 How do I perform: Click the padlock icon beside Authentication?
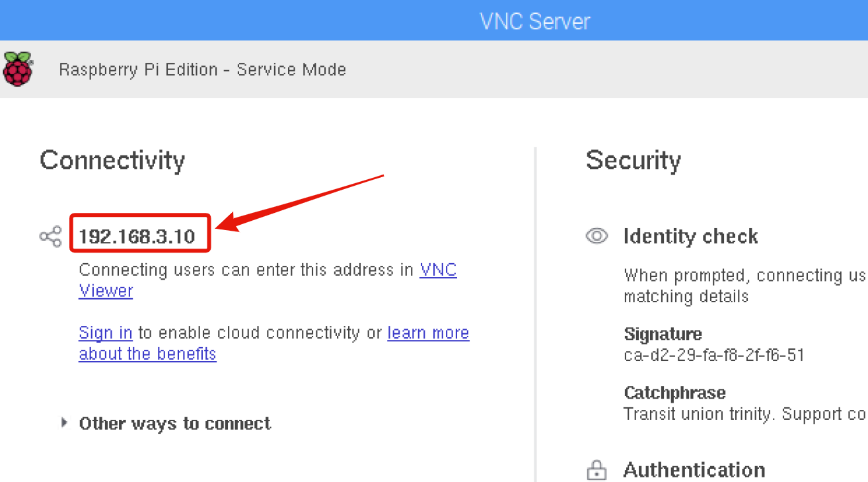coord(597,471)
